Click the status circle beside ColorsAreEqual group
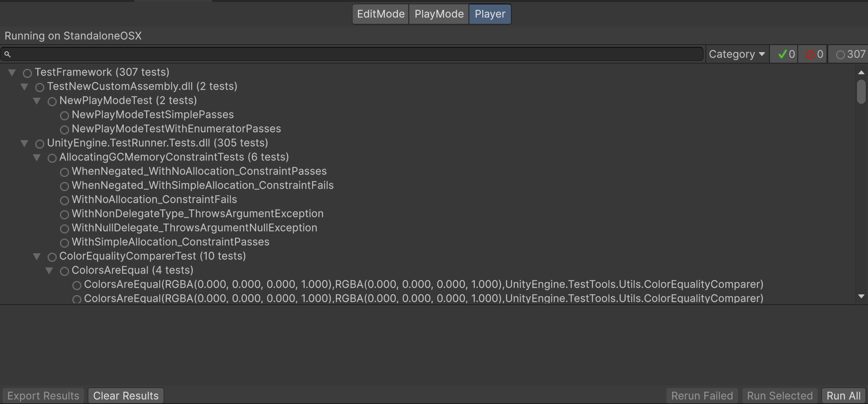The image size is (868, 404). [65, 271]
